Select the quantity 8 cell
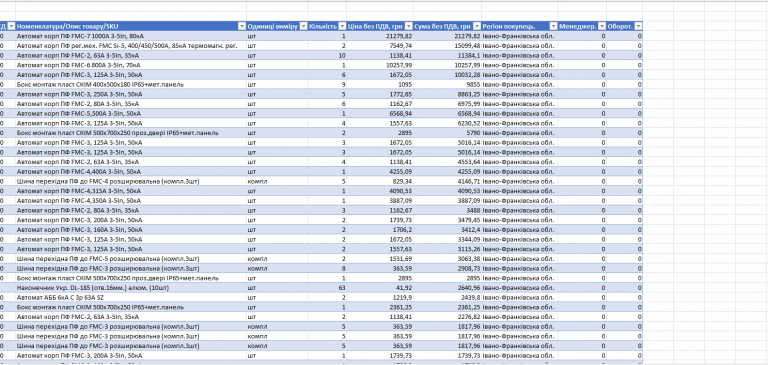768x365 pixels. [x=327, y=268]
